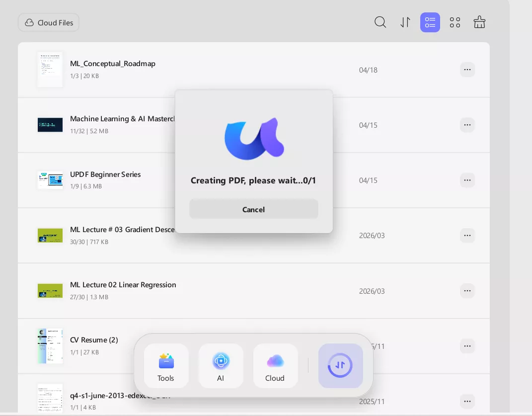Screen dimensions: 532x416
Task: Open ML Lecture # 03 Gradient Descent thumbnail
Action: click(50, 236)
